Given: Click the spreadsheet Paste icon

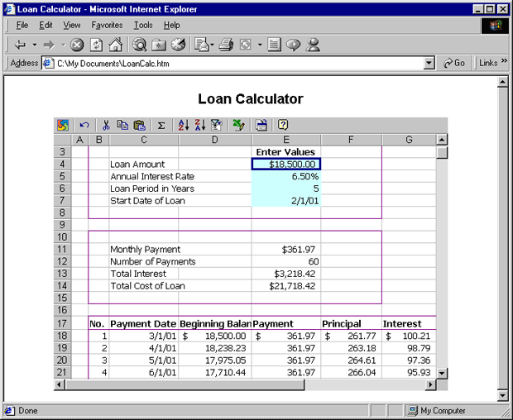Looking at the screenshot, I should pos(139,125).
